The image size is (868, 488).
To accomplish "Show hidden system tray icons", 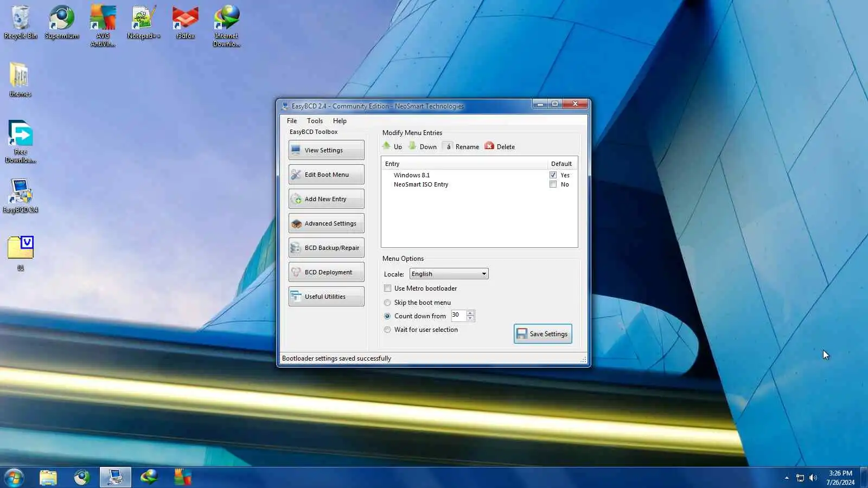I will click(787, 478).
